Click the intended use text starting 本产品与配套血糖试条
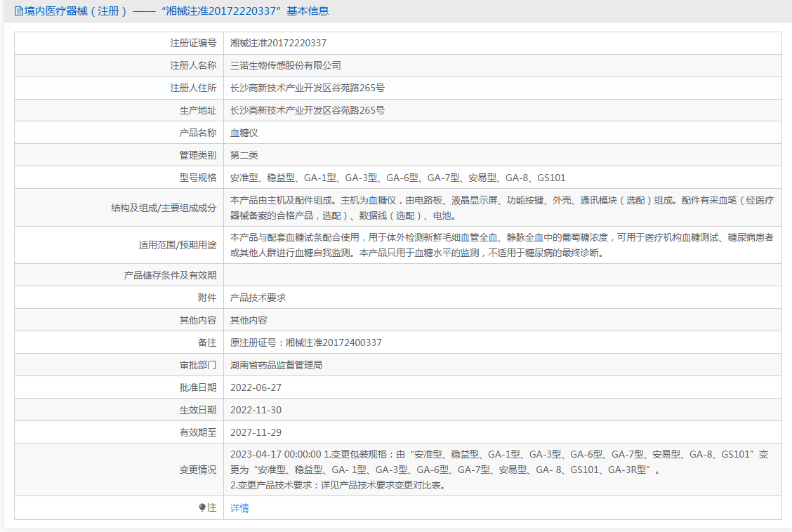792x532 pixels. pyautogui.click(x=502, y=246)
